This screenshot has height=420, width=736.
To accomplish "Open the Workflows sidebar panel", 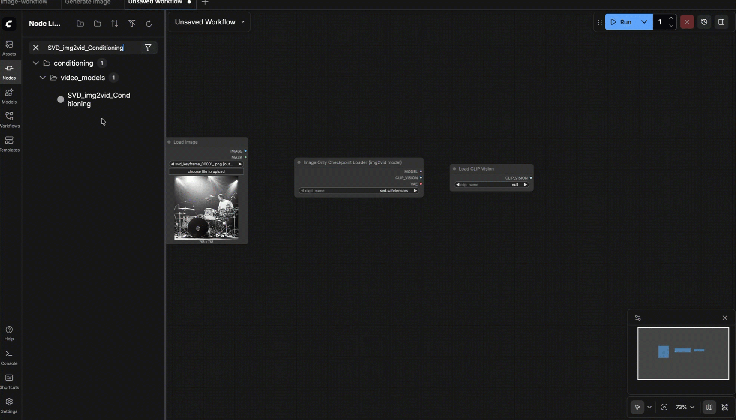I will (x=9, y=118).
